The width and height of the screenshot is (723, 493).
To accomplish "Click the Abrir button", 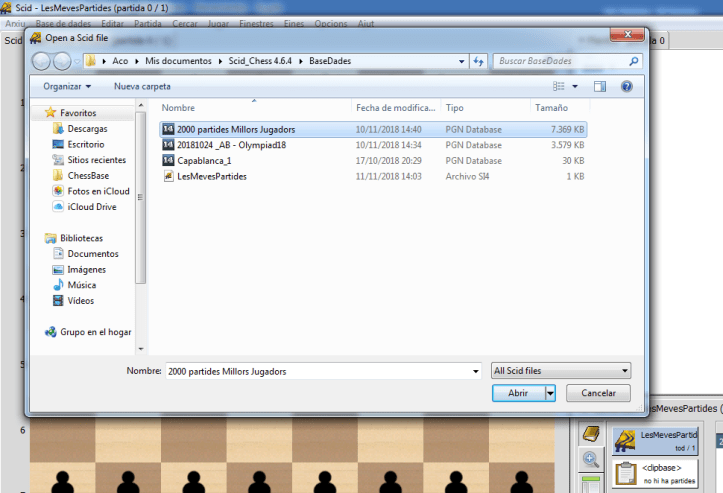I will [518, 393].
